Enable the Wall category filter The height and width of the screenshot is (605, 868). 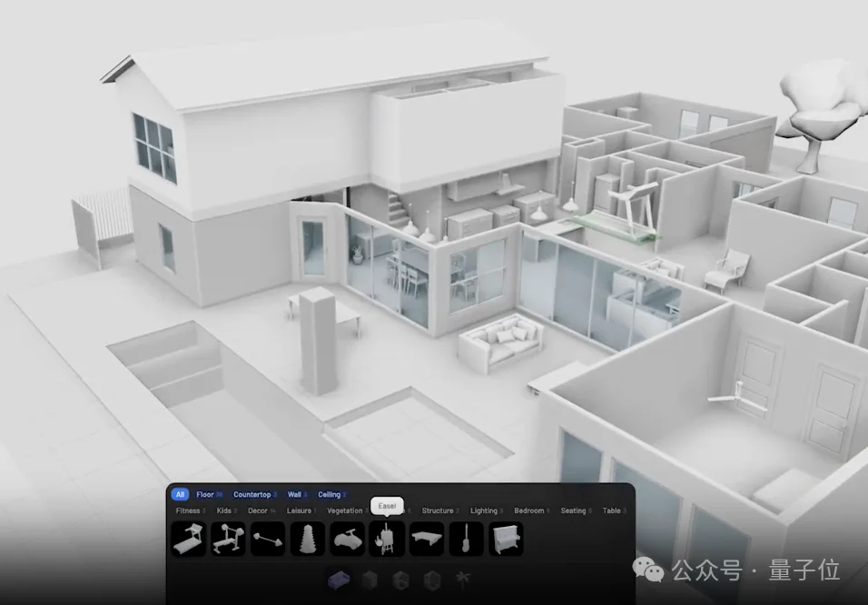click(x=294, y=494)
